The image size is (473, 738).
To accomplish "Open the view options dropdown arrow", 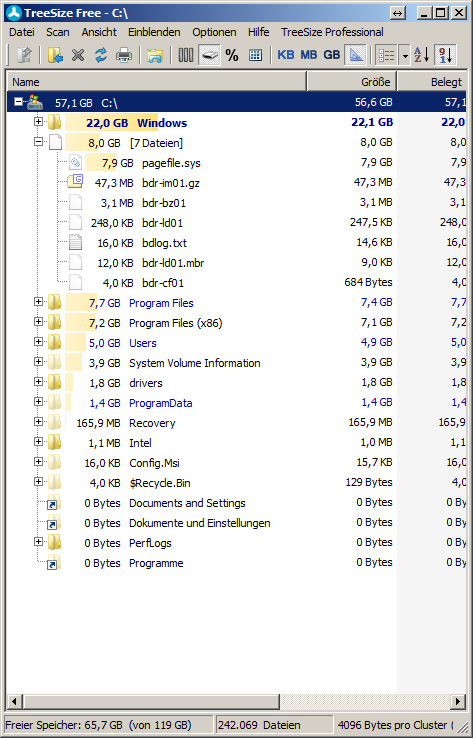I will [x=405, y=56].
